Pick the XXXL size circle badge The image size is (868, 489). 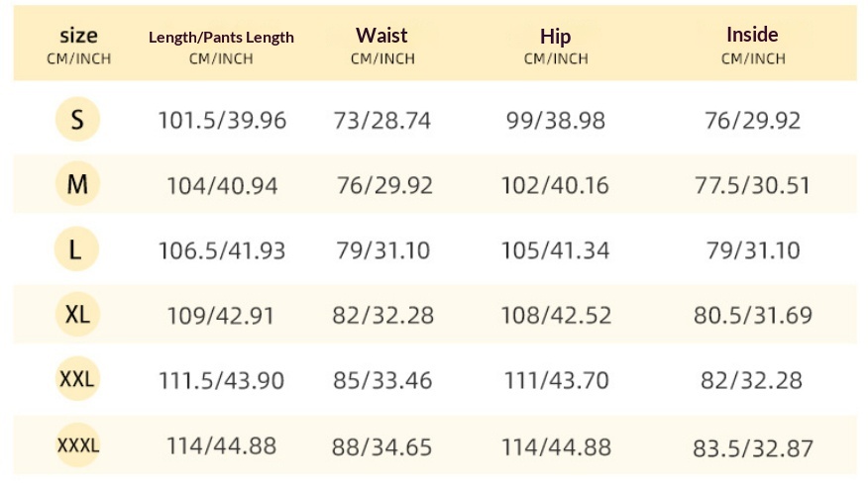tap(77, 444)
